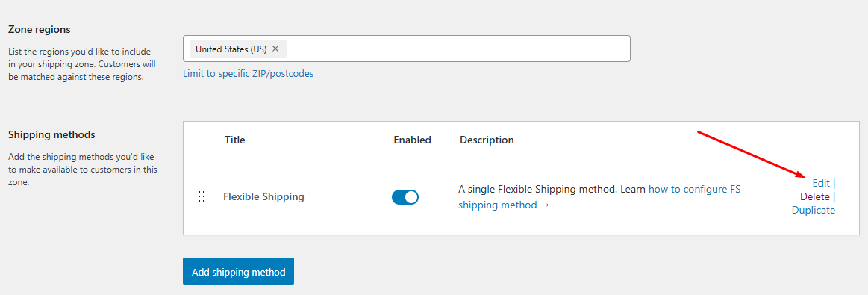
Task: Open Limit to specific ZIP/postcodes link
Action: click(x=248, y=73)
